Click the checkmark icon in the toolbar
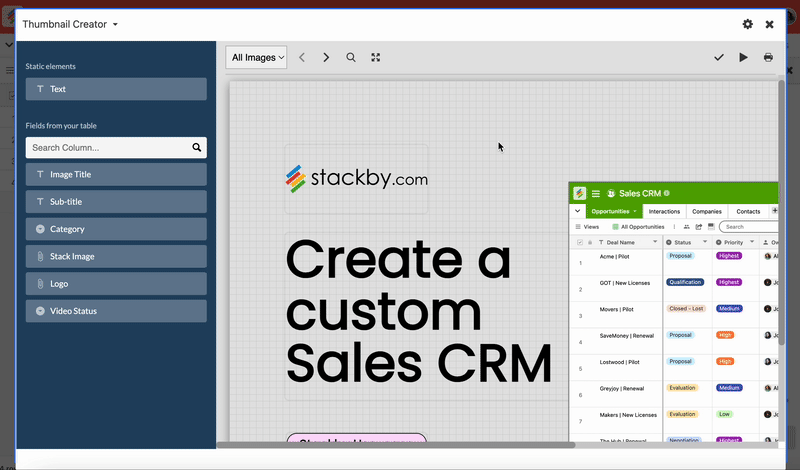 [719, 57]
